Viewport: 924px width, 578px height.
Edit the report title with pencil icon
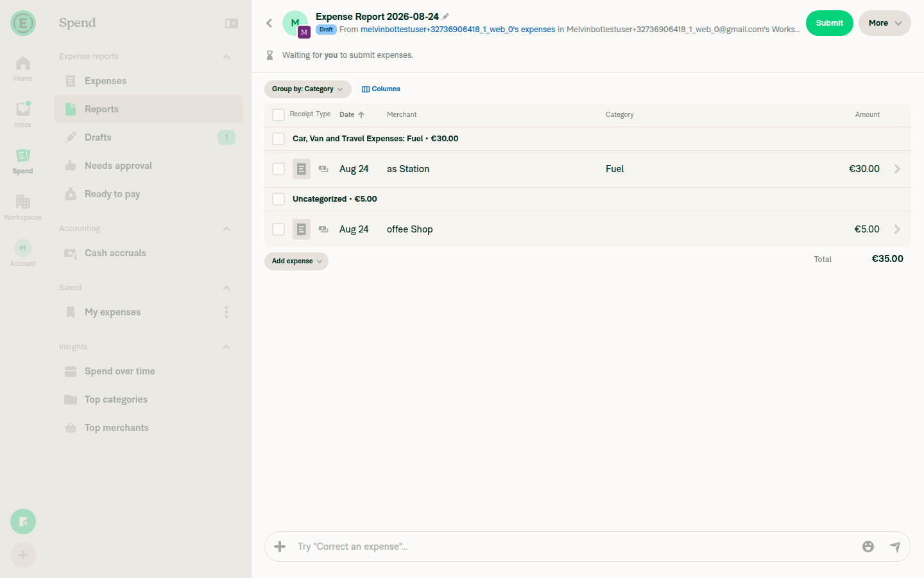(x=446, y=17)
